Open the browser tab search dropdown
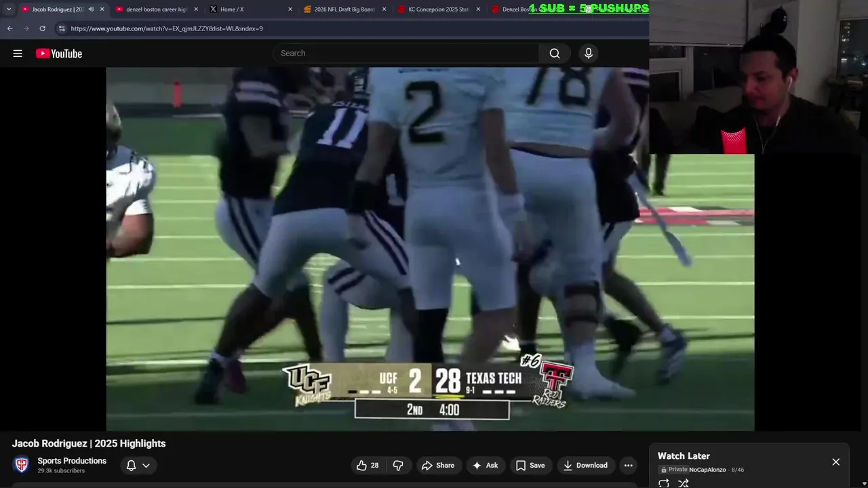Screen dimensions: 868x488 click(x=8, y=9)
